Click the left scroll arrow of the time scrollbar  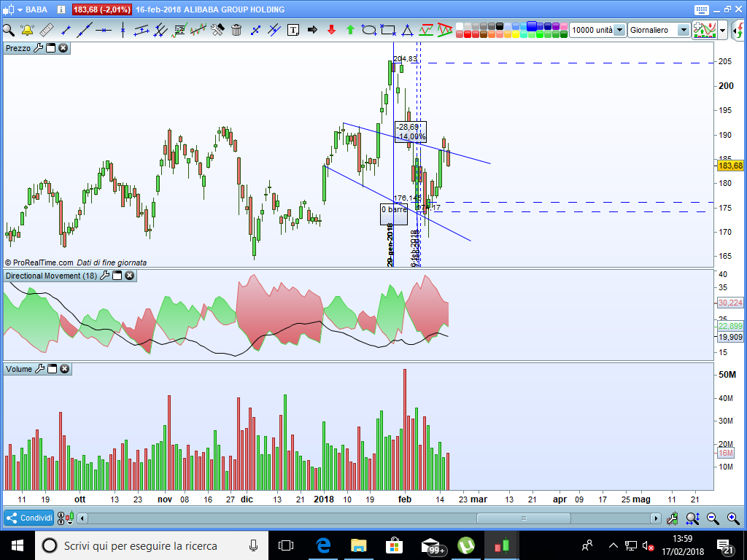[82, 518]
